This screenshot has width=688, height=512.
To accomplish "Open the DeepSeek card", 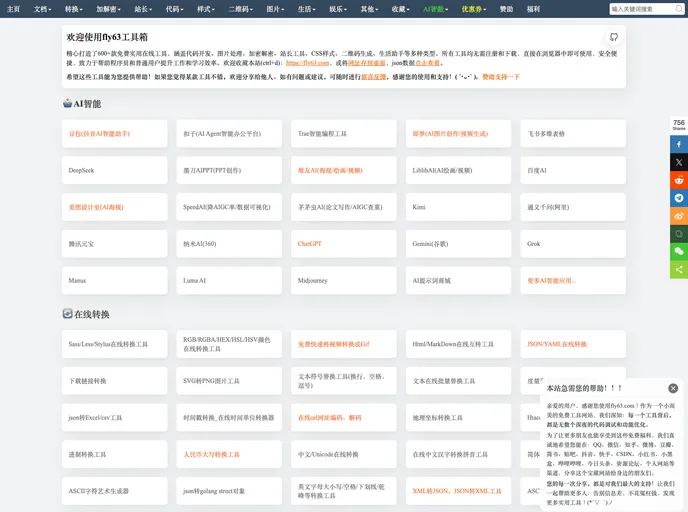I will (115, 170).
